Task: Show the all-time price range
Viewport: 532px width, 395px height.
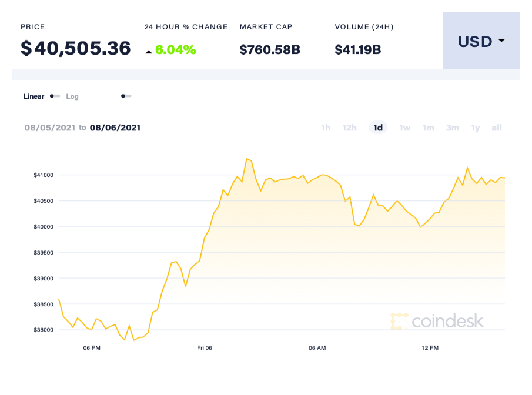Action: pos(497,128)
